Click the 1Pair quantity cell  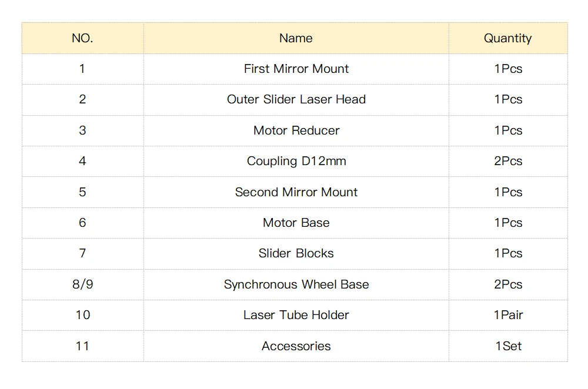click(x=508, y=315)
